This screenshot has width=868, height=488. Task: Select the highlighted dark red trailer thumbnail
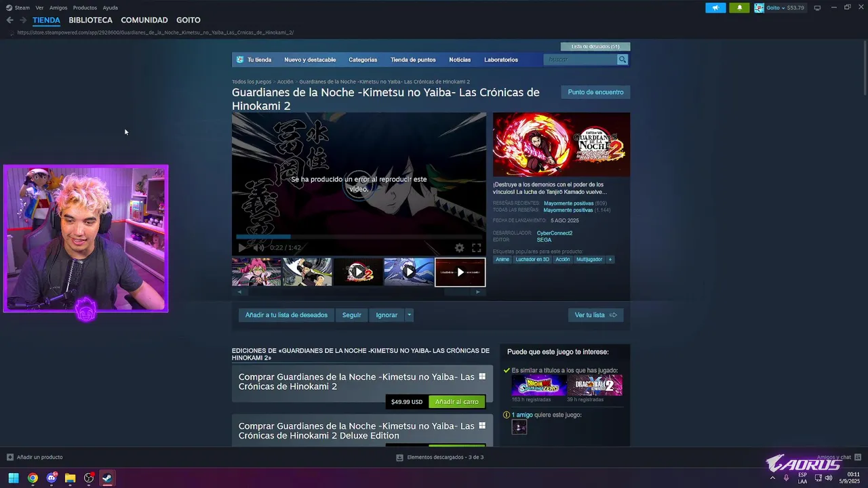click(460, 272)
